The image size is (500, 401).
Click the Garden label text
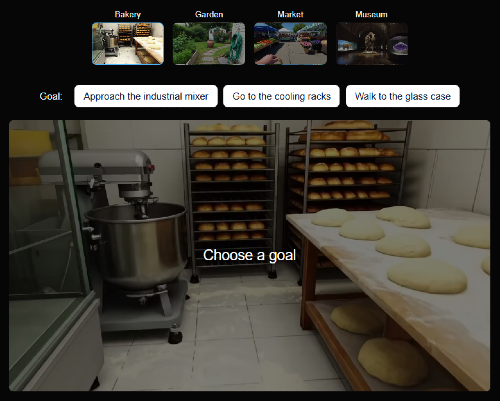[x=209, y=14]
